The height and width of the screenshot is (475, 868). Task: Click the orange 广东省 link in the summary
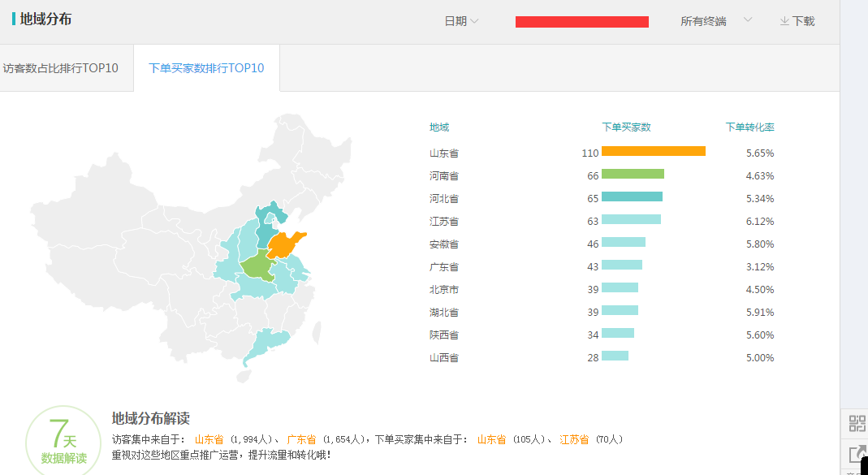click(x=301, y=439)
